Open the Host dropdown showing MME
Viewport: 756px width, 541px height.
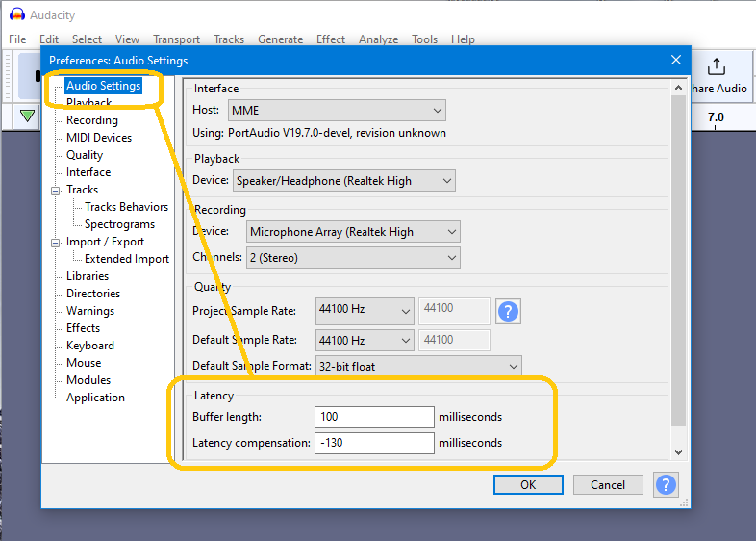pos(337,111)
